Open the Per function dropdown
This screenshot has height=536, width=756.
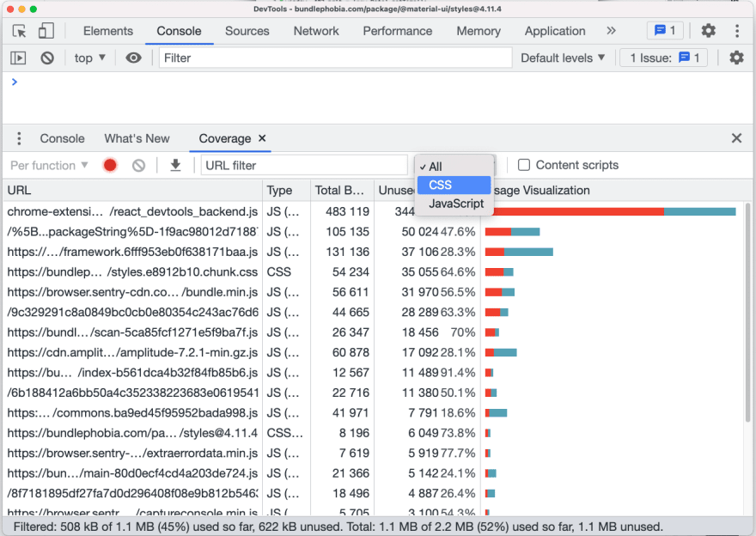(49, 165)
